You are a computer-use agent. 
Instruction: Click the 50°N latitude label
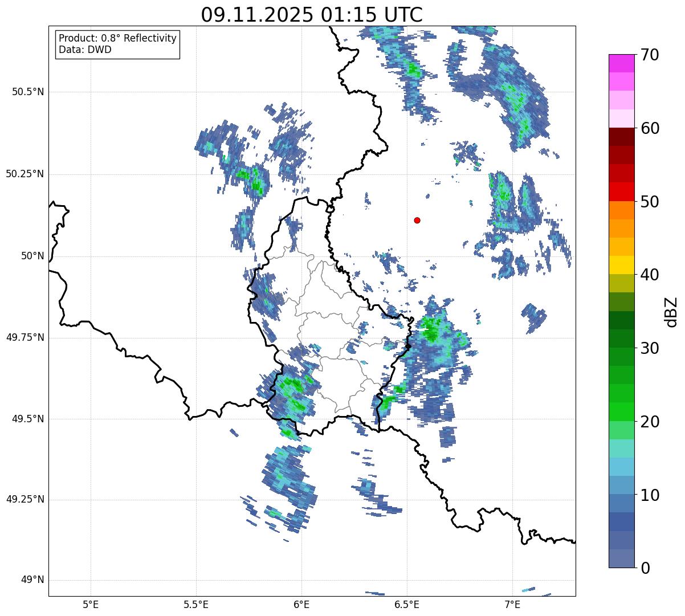tap(32, 256)
